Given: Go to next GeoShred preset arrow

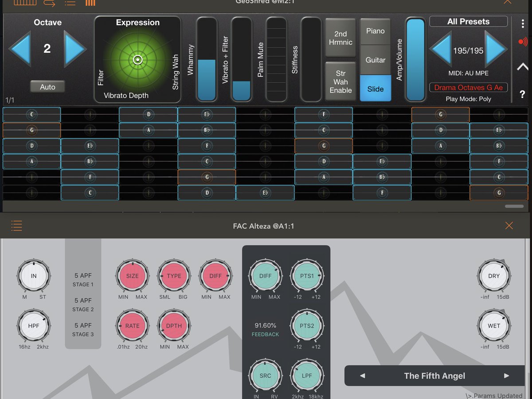Looking at the screenshot, I should pyautogui.click(x=496, y=49).
